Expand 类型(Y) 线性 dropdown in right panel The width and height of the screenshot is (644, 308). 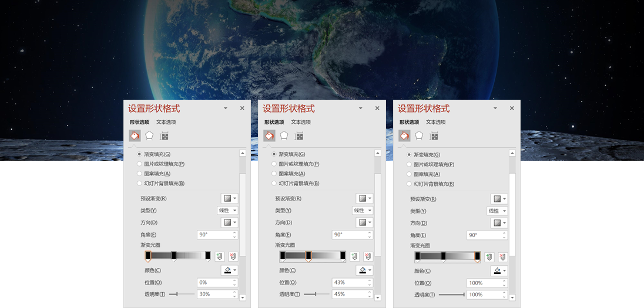point(498,211)
